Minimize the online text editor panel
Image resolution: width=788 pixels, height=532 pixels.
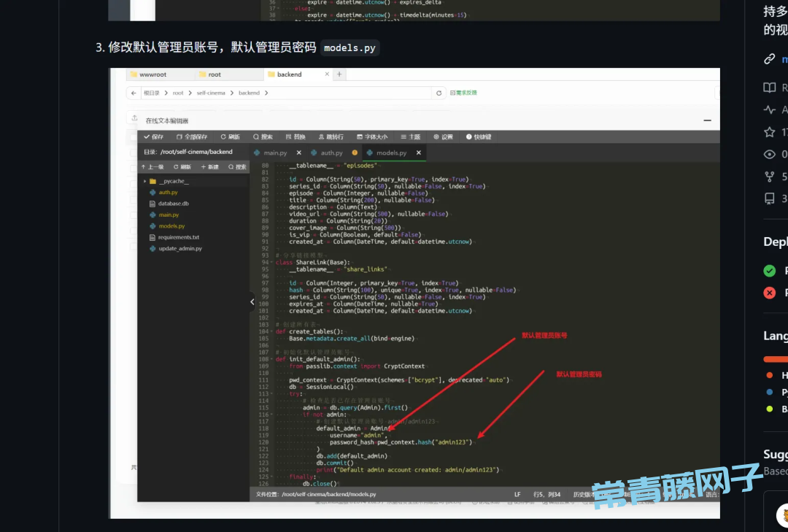pyautogui.click(x=706, y=120)
